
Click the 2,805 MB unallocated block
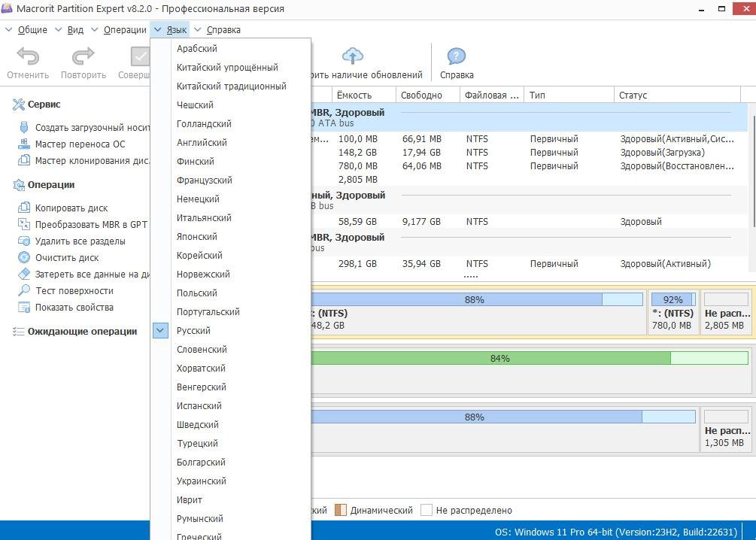click(x=726, y=312)
